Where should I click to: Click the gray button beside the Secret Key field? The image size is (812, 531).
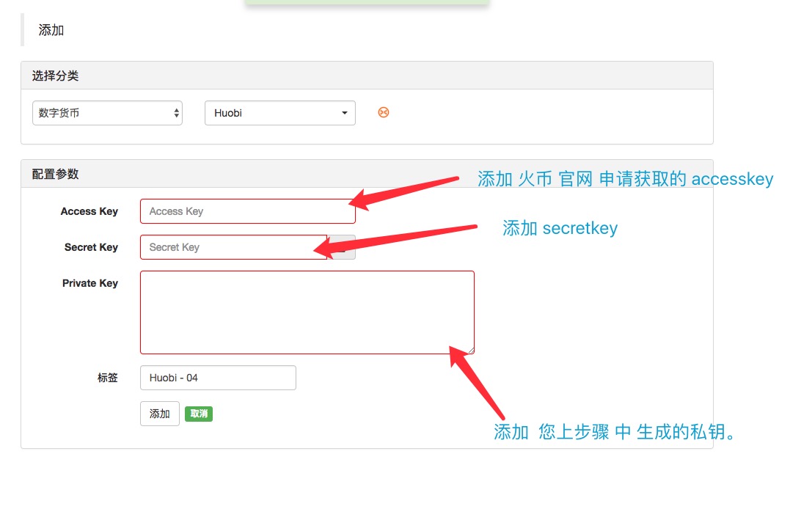click(x=343, y=247)
